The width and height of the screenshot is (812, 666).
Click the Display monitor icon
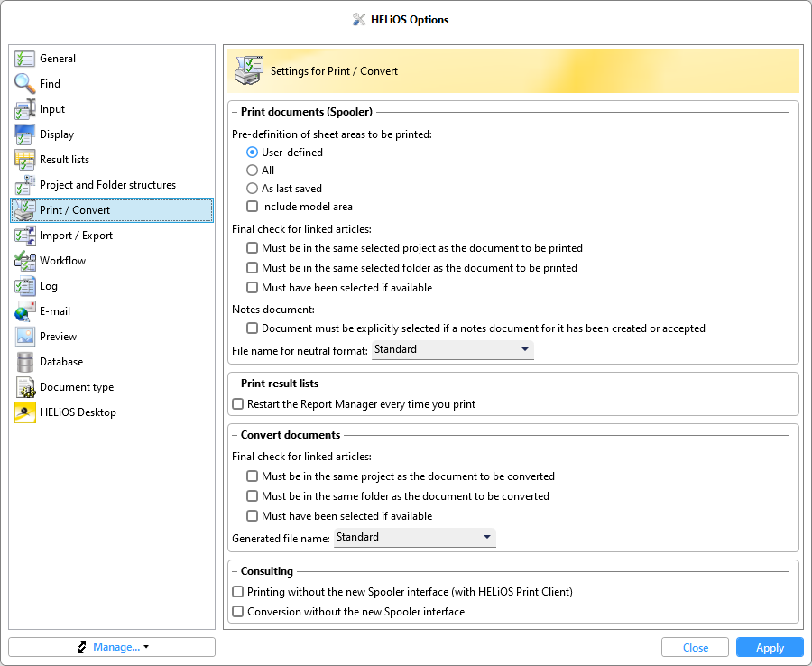(x=25, y=134)
